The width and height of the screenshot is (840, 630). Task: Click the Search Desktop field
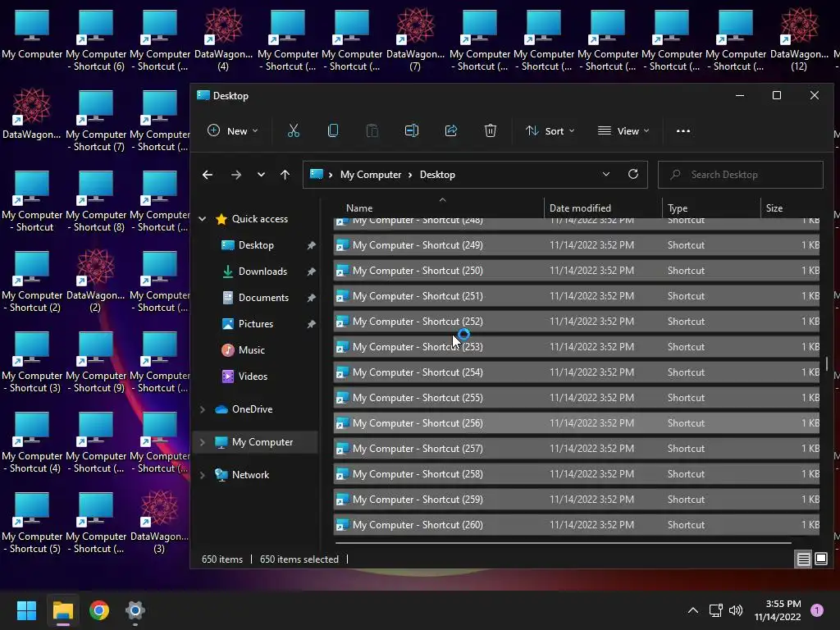point(741,175)
